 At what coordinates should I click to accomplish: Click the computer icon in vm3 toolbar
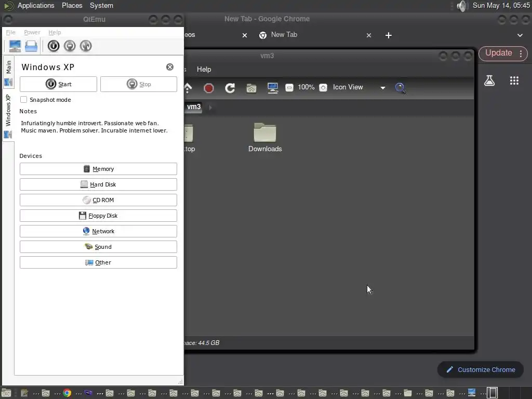coord(273,88)
